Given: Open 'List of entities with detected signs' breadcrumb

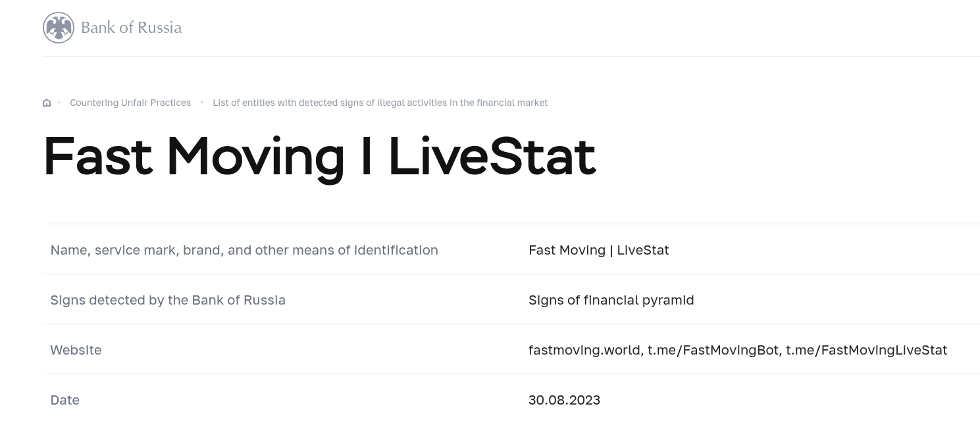Looking at the screenshot, I should pyautogui.click(x=380, y=103).
